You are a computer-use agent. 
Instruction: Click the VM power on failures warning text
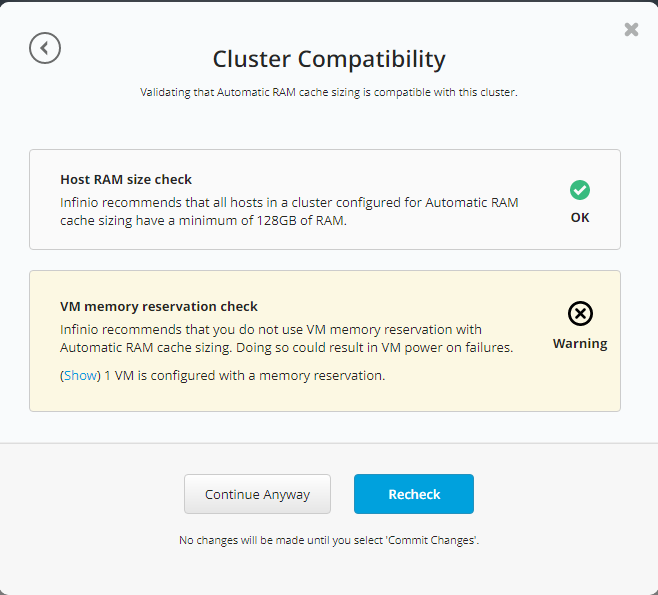pyautogui.click(x=374, y=347)
